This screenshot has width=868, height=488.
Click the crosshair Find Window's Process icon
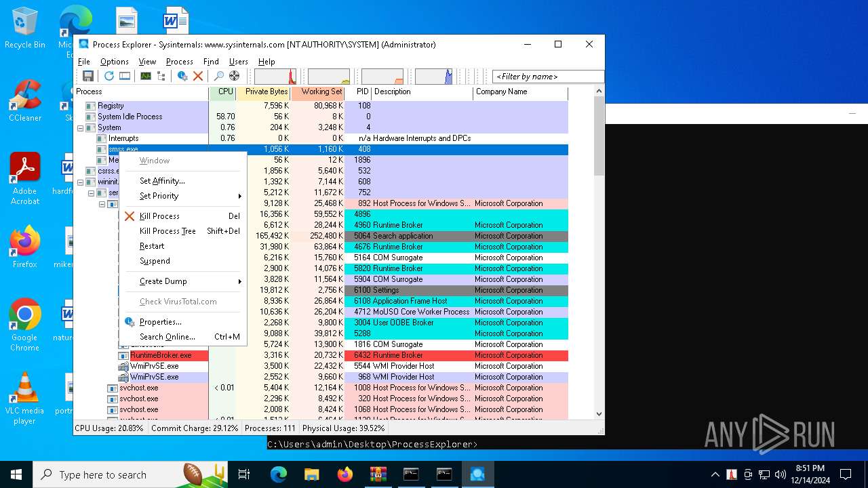(235, 76)
